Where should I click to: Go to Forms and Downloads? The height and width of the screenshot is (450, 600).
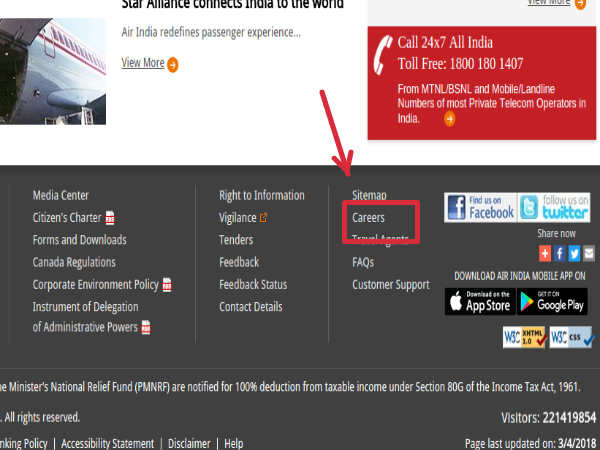[80, 240]
